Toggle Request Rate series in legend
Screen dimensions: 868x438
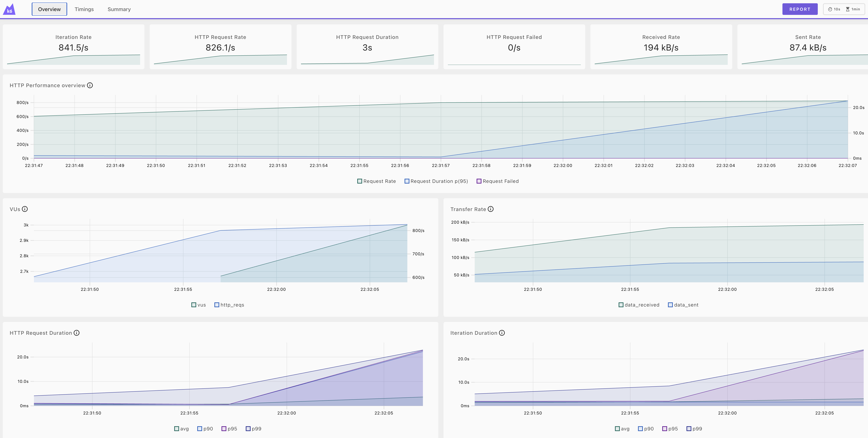376,181
